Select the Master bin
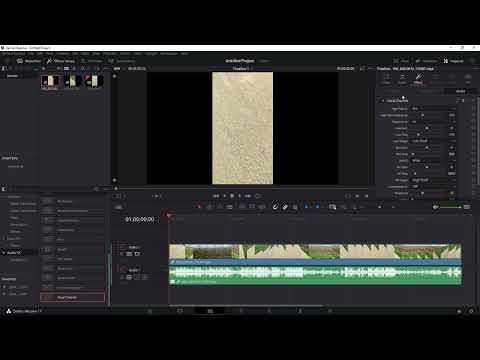 pos(13,76)
